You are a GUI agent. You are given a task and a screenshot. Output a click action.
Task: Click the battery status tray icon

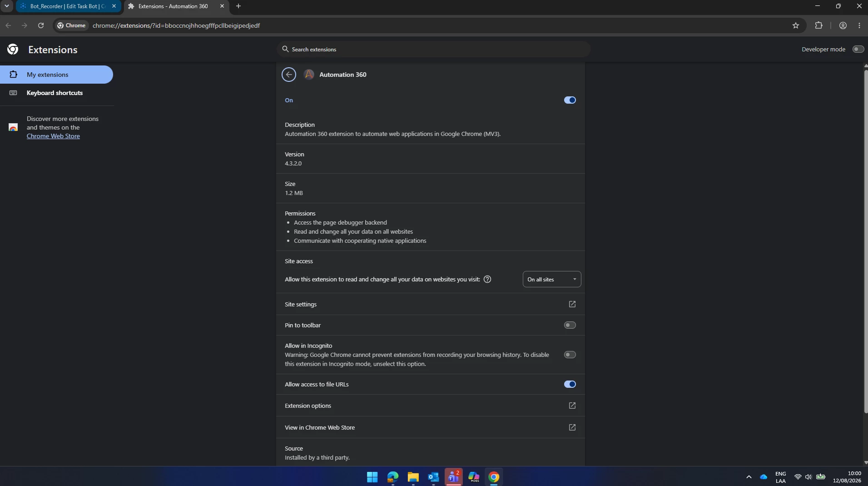point(821,477)
